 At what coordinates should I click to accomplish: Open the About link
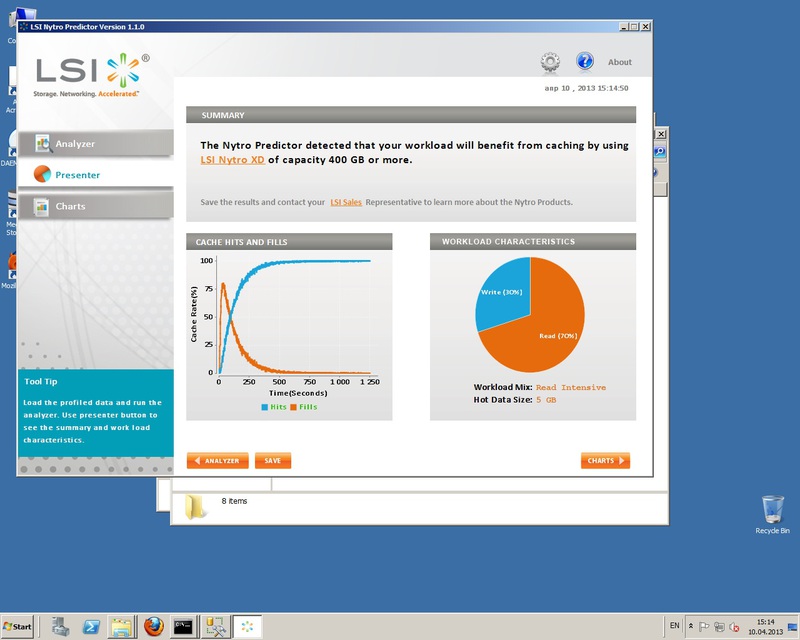[x=619, y=62]
